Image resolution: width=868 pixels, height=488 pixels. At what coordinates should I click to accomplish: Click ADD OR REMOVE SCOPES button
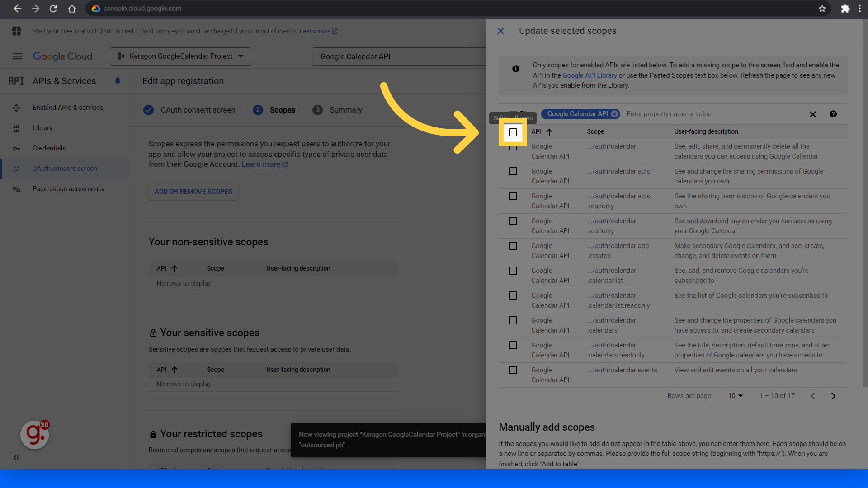[193, 192]
